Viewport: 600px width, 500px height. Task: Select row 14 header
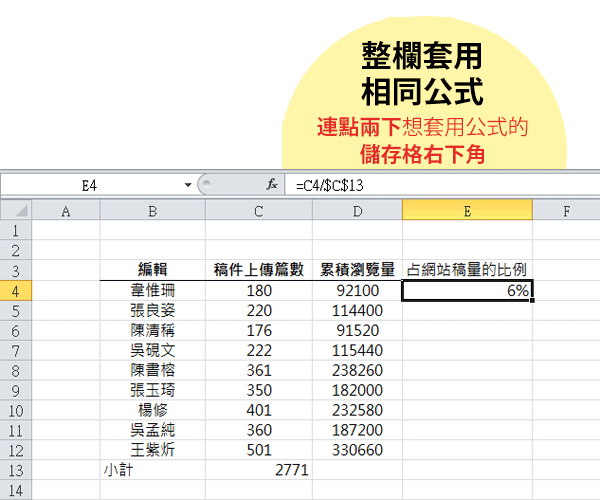16,490
